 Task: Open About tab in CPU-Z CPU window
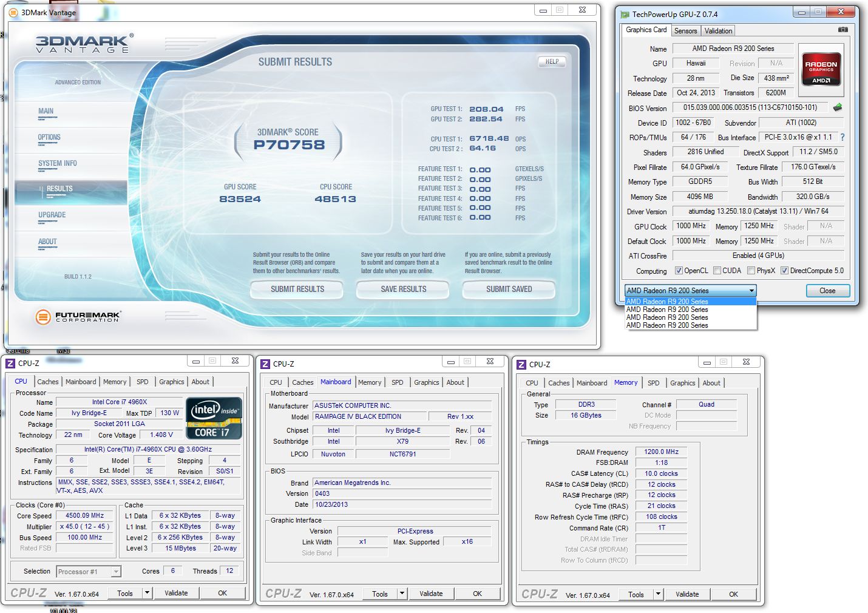200,382
